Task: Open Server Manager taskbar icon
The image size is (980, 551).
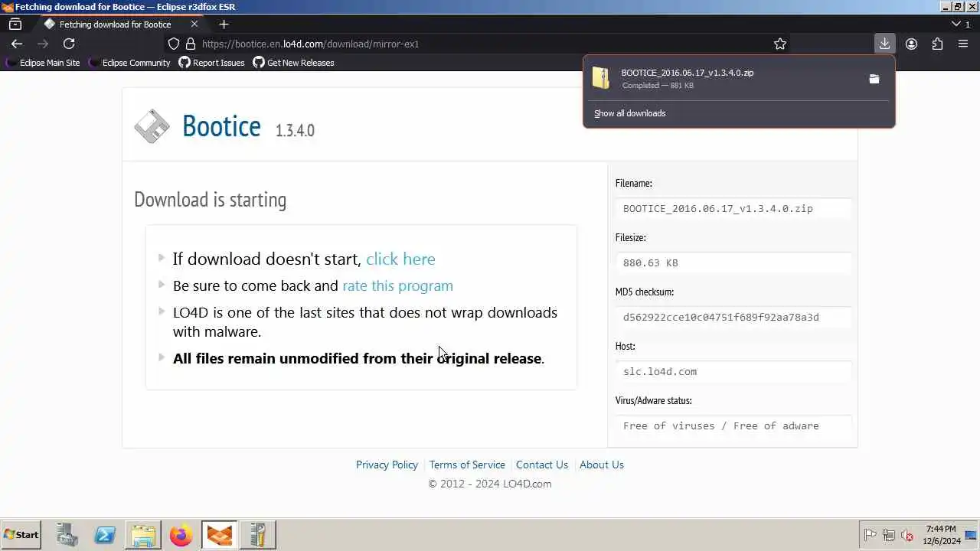Action: [x=67, y=535]
